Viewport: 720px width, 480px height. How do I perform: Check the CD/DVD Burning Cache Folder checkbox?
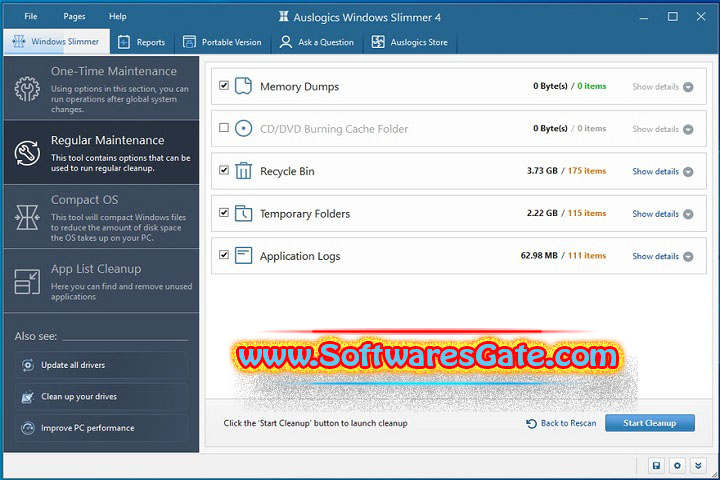(224, 128)
